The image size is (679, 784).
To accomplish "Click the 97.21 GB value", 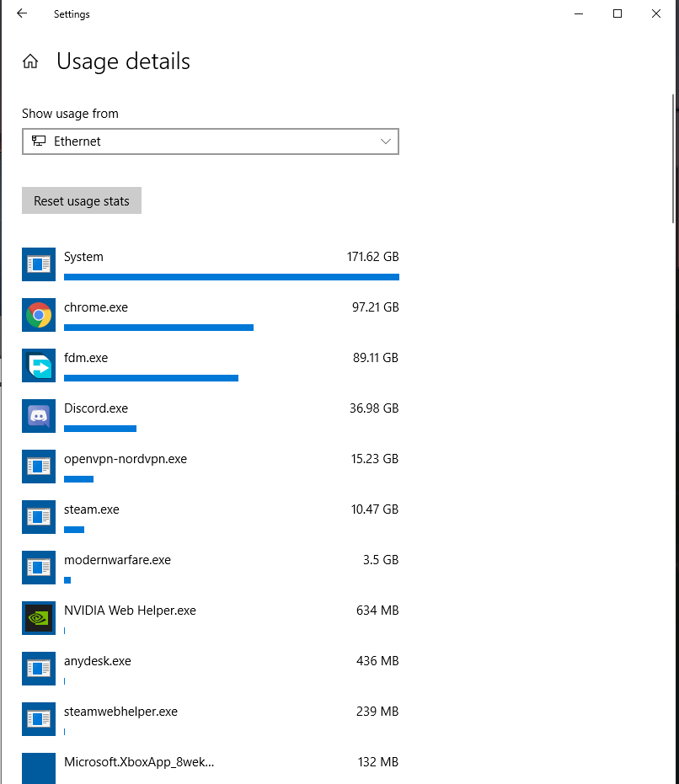I will click(x=375, y=307).
